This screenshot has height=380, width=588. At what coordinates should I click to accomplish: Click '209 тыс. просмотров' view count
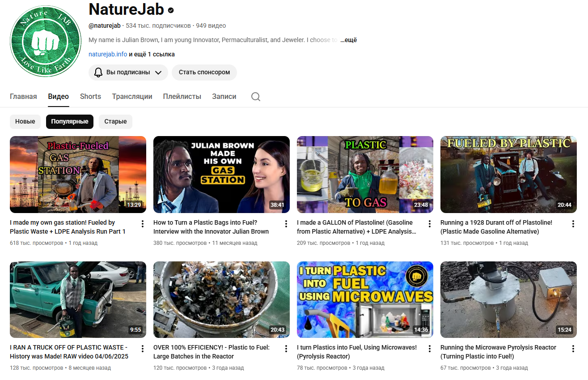(324, 243)
